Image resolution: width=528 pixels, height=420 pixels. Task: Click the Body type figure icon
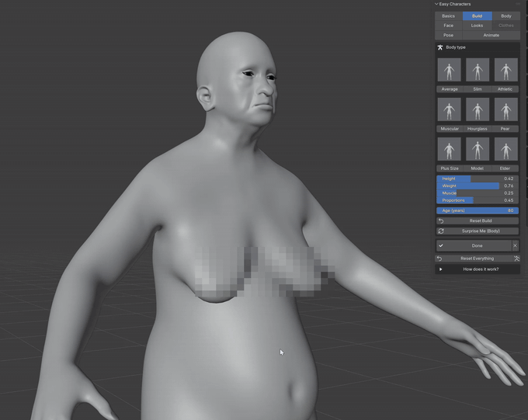[x=440, y=47]
